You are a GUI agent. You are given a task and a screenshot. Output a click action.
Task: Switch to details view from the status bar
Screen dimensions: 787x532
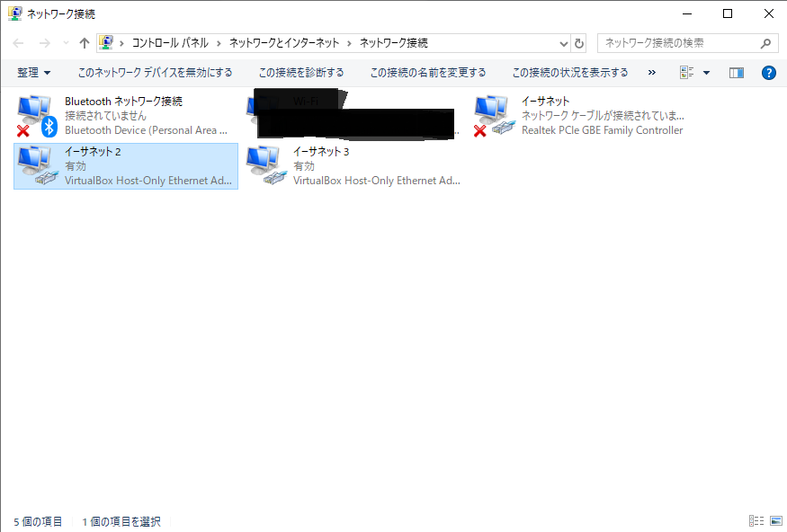click(x=756, y=520)
